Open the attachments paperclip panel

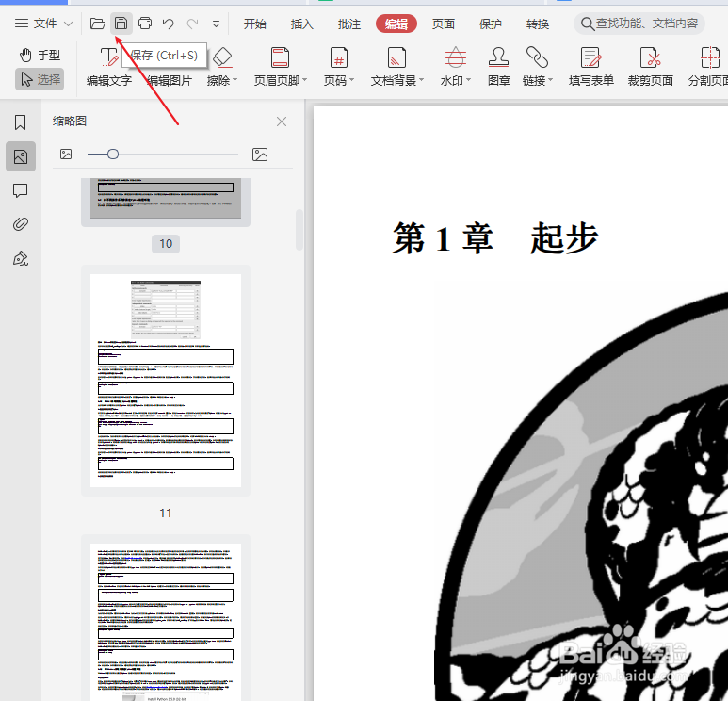21,224
